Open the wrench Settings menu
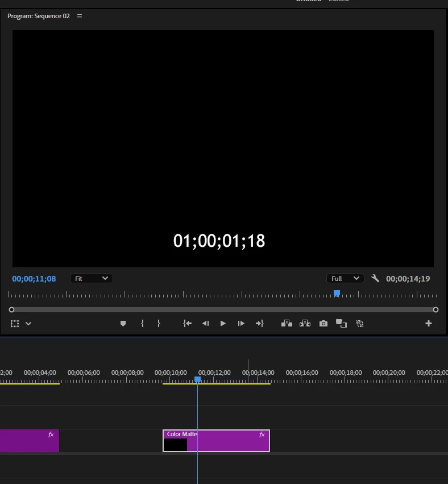Viewport: 448px width, 484px height. pyautogui.click(x=375, y=279)
